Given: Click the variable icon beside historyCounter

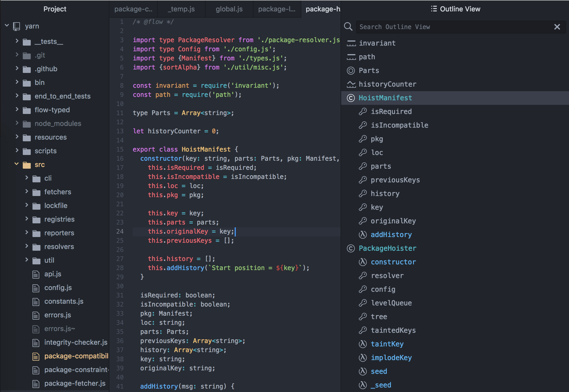Looking at the screenshot, I should (351, 84).
